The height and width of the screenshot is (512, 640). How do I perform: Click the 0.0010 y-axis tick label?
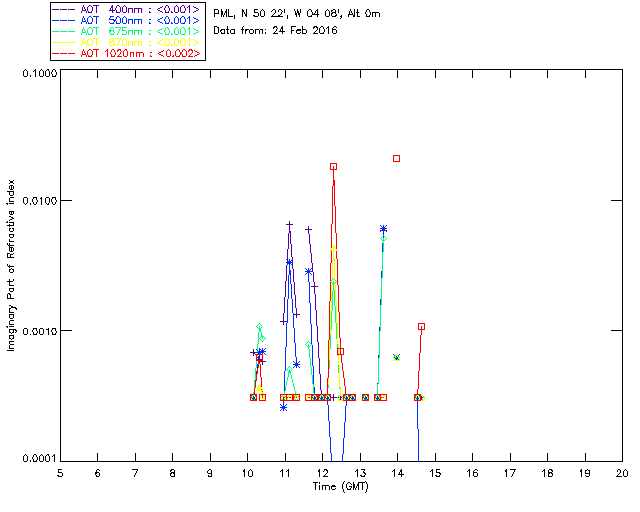point(40,331)
